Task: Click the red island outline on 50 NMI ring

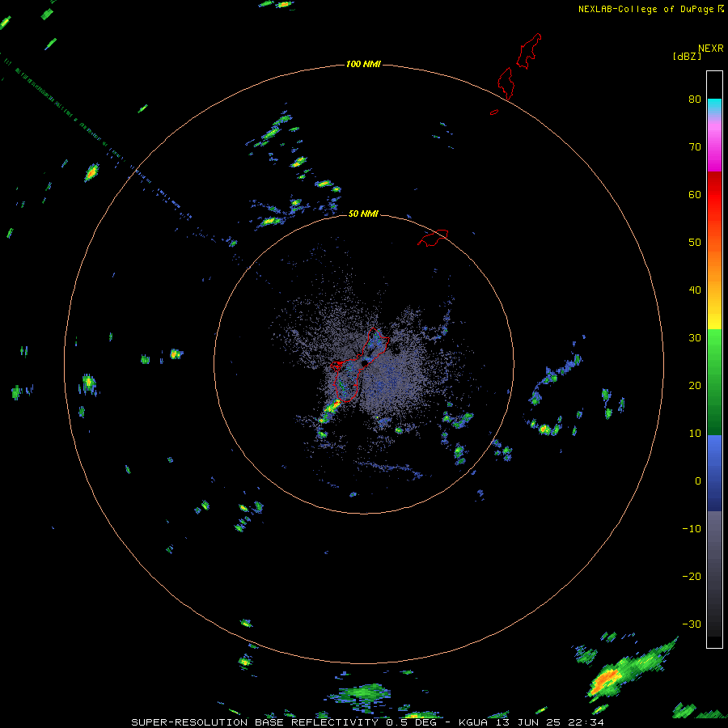Action: tap(433, 237)
